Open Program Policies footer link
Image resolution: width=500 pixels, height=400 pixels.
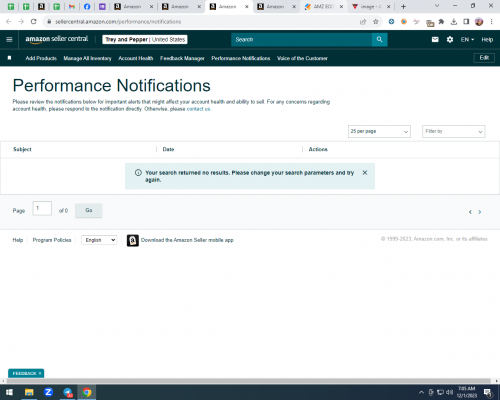pos(52,240)
